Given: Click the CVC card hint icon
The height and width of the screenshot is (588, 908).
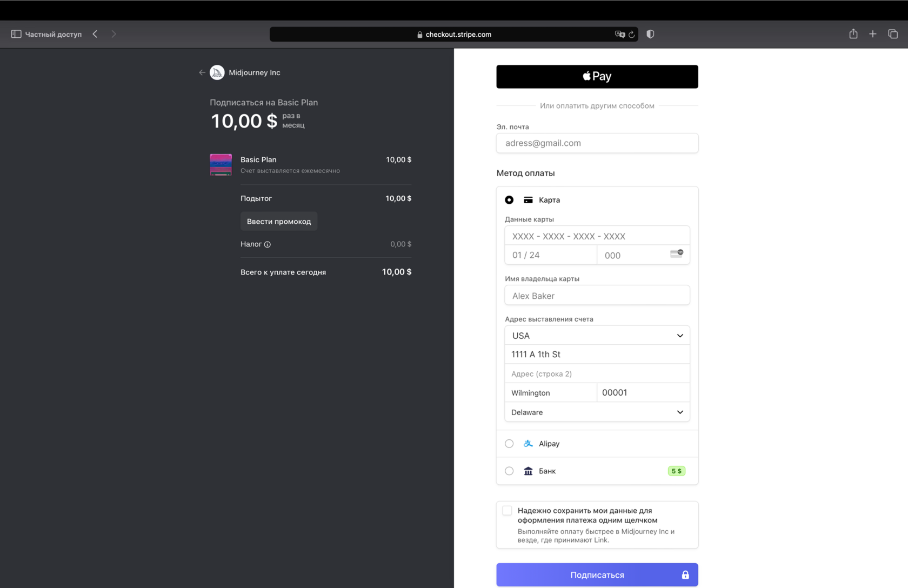Looking at the screenshot, I should 677,253.
